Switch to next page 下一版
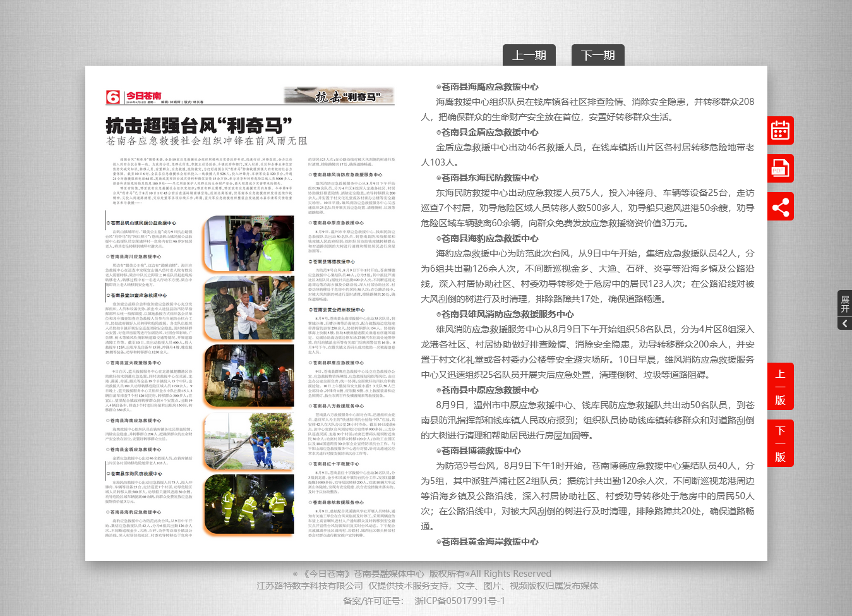852x616 pixels. (x=780, y=444)
